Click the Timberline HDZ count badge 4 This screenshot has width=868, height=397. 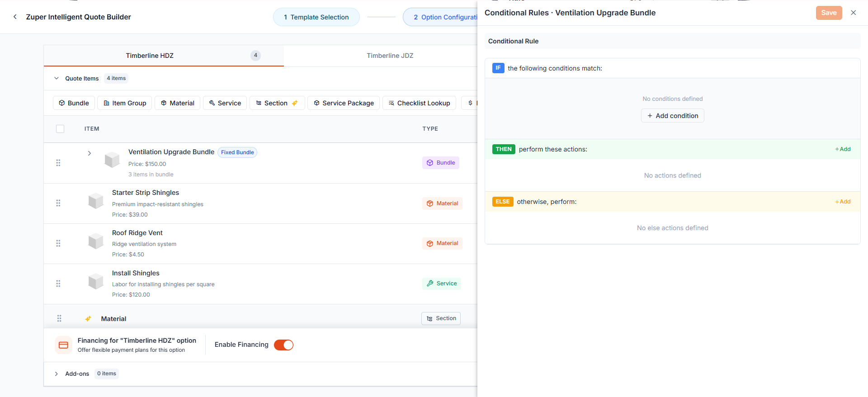255,55
